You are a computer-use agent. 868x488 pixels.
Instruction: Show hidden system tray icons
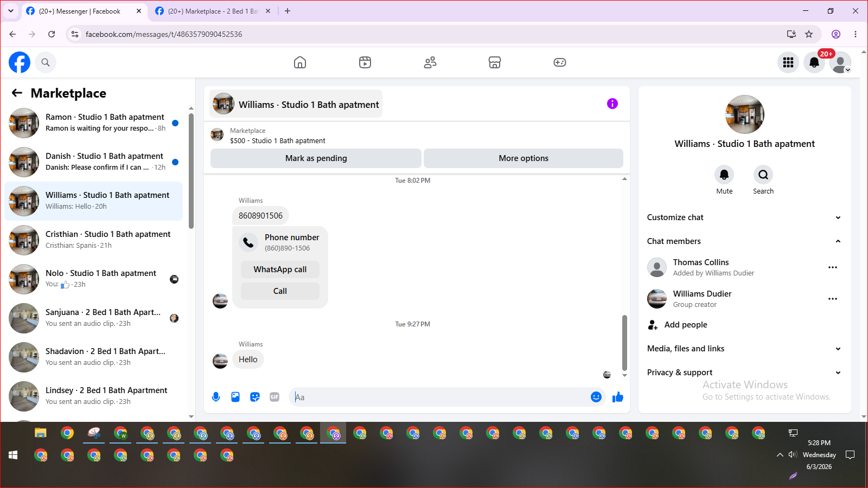(x=780, y=455)
